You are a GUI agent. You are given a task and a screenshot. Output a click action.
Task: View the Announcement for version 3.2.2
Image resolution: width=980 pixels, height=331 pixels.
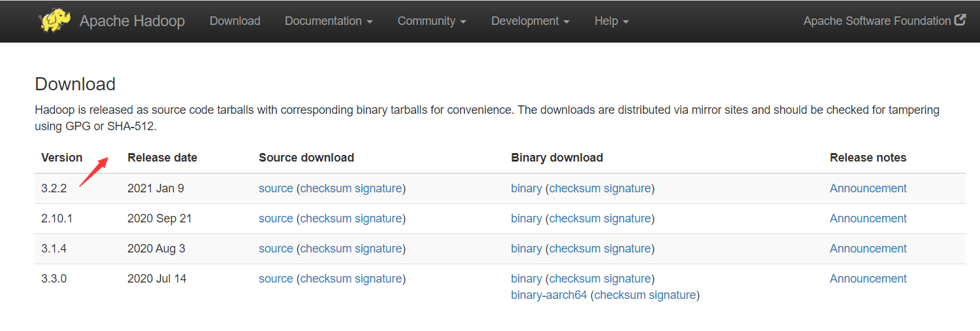pos(868,188)
